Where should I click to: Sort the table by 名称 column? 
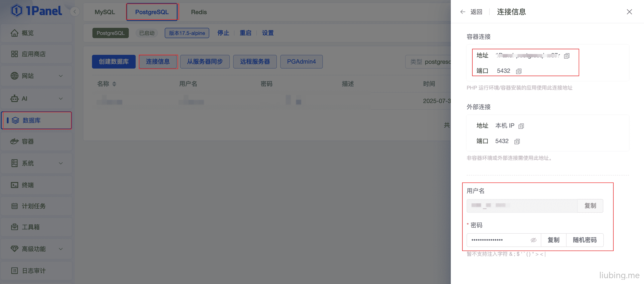pyautogui.click(x=114, y=84)
